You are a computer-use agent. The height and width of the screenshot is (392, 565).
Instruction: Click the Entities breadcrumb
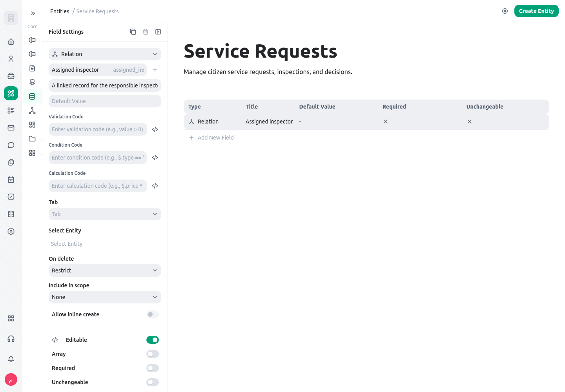tap(60, 11)
